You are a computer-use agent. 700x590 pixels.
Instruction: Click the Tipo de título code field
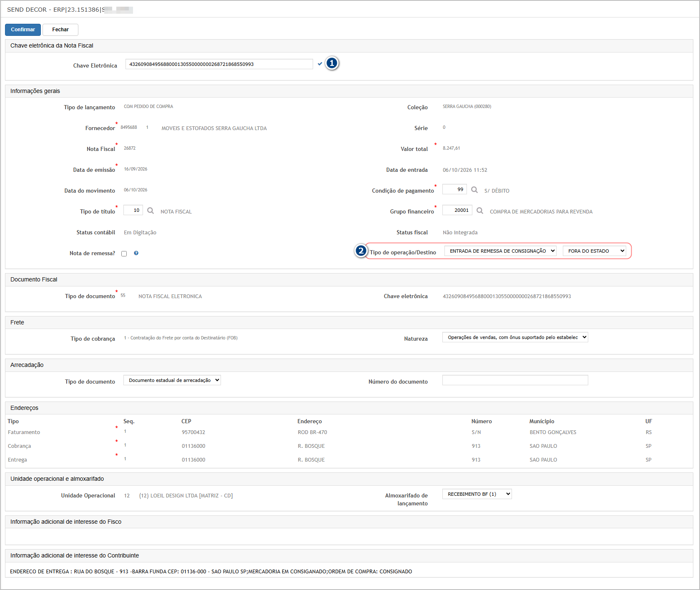(133, 210)
